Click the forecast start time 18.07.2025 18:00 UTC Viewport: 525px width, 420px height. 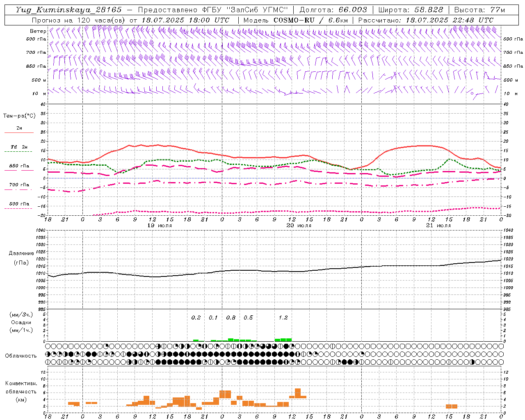point(185,20)
